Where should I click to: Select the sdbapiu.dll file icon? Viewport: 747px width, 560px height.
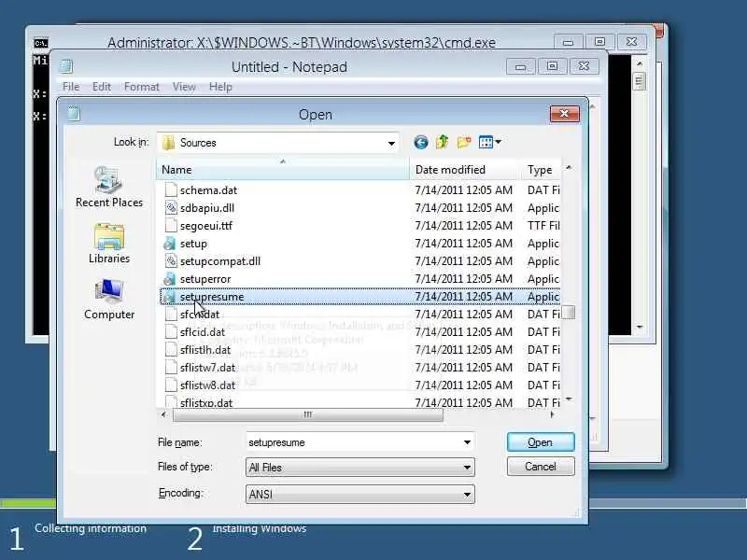[171, 207]
